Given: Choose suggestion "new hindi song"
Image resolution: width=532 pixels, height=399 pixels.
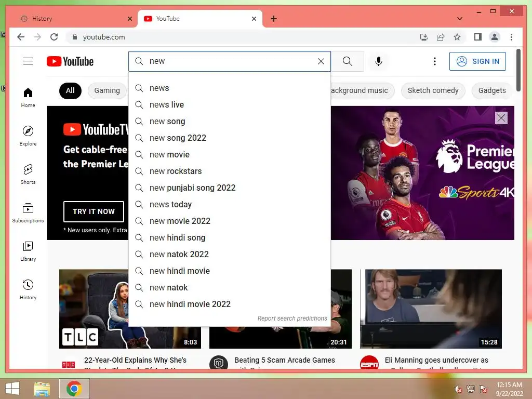Looking at the screenshot, I should pyautogui.click(x=230, y=238).
